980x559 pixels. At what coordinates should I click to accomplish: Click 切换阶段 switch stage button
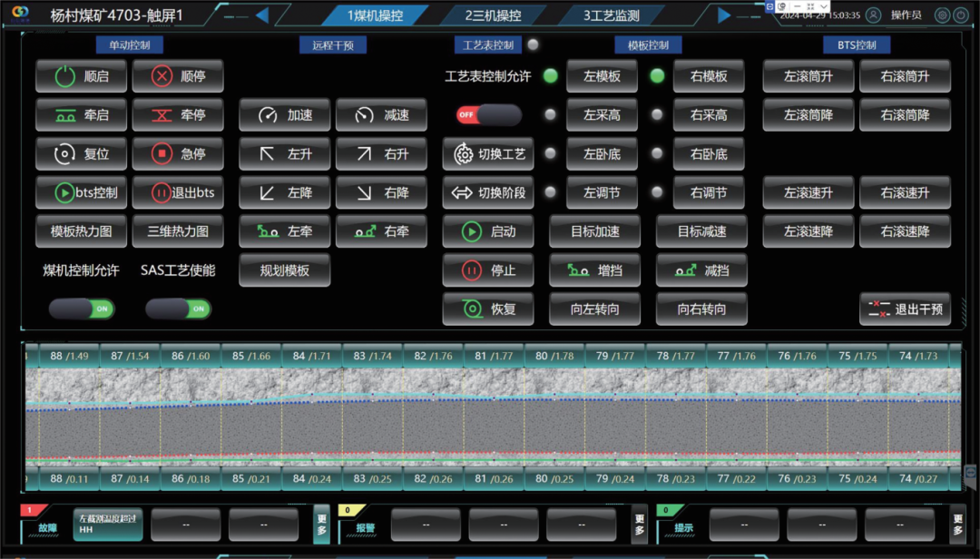tap(488, 192)
